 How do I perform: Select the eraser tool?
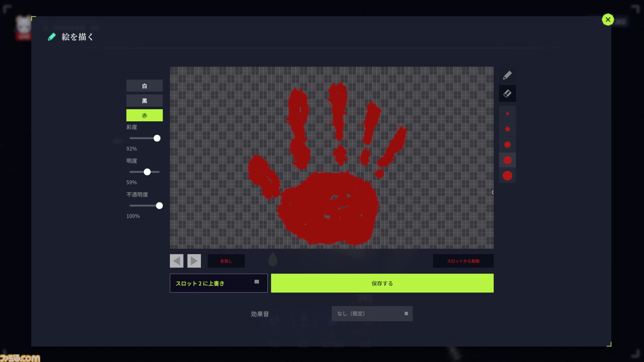[507, 93]
